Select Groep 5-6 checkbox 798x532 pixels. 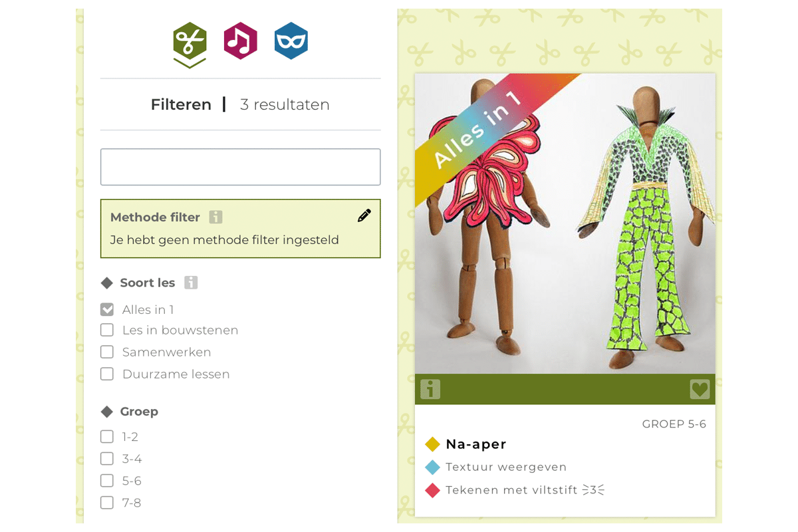(x=107, y=481)
